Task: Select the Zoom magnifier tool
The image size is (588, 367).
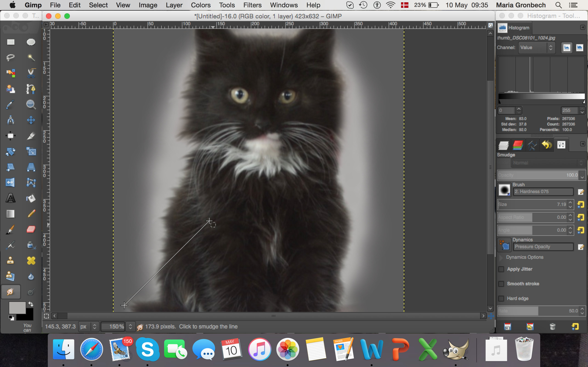Action: 31,105
